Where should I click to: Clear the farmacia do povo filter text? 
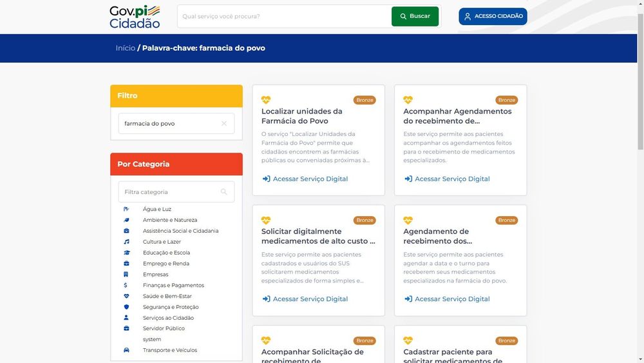224,123
